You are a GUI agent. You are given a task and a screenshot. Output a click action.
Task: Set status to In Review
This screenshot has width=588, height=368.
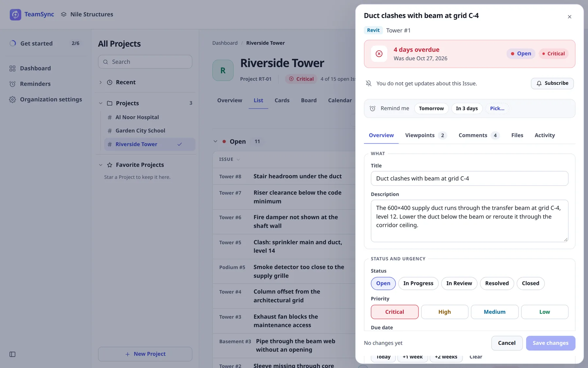pyautogui.click(x=459, y=283)
